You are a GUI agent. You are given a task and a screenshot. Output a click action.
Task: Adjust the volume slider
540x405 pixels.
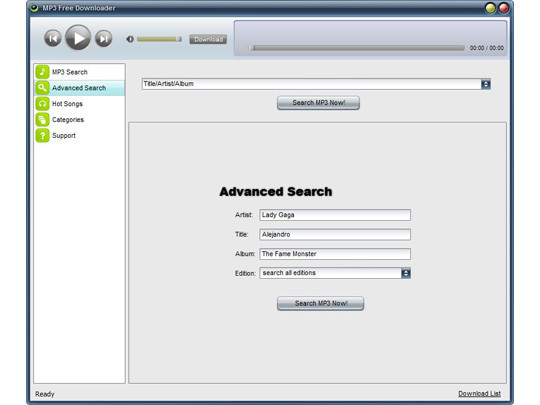pos(159,39)
